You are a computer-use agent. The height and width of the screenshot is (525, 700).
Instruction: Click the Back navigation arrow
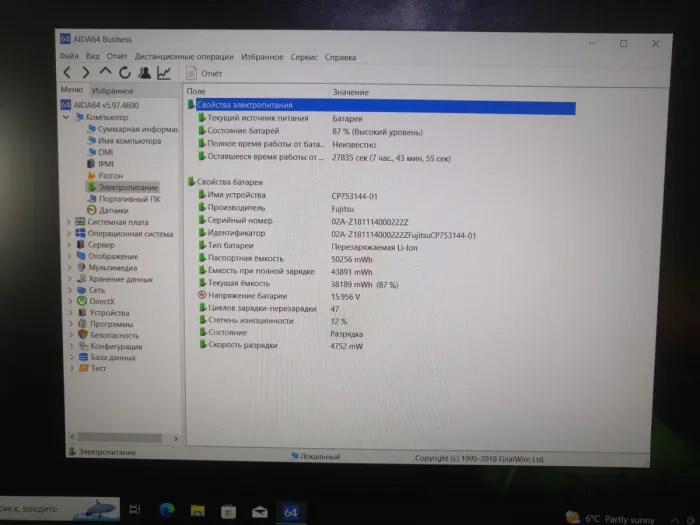[x=68, y=73]
